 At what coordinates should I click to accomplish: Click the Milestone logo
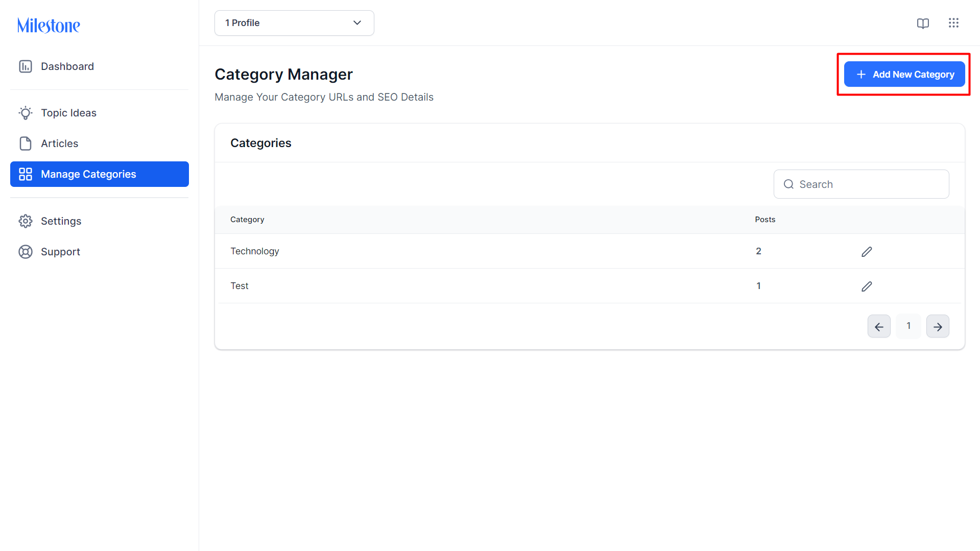[x=49, y=26]
